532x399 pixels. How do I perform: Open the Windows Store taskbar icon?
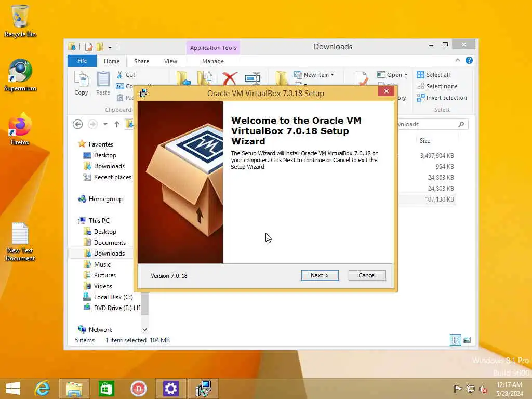pyautogui.click(x=106, y=389)
